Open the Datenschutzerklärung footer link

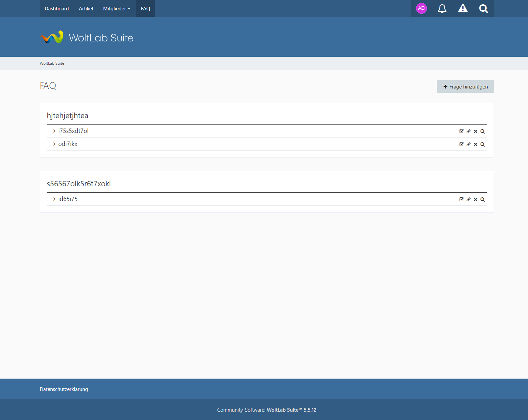[64, 389]
